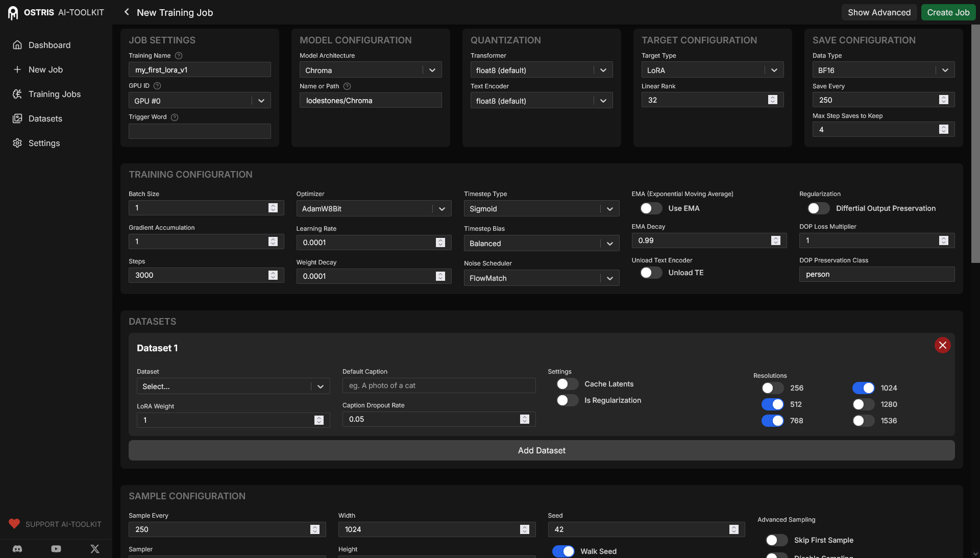This screenshot has height=558, width=980.
Task: Expand the Text Encoder quantization dropdown
Action: pos(542,101)
